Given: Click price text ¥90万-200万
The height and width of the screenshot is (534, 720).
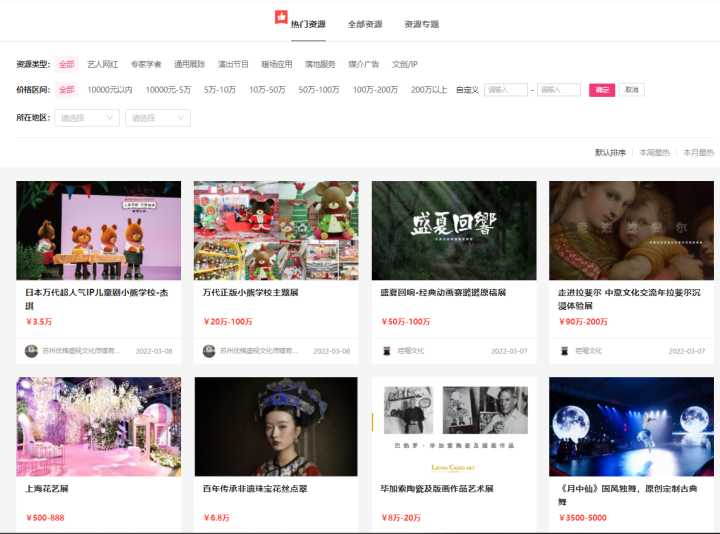Looking at the screenshot, I should [584, 321].
